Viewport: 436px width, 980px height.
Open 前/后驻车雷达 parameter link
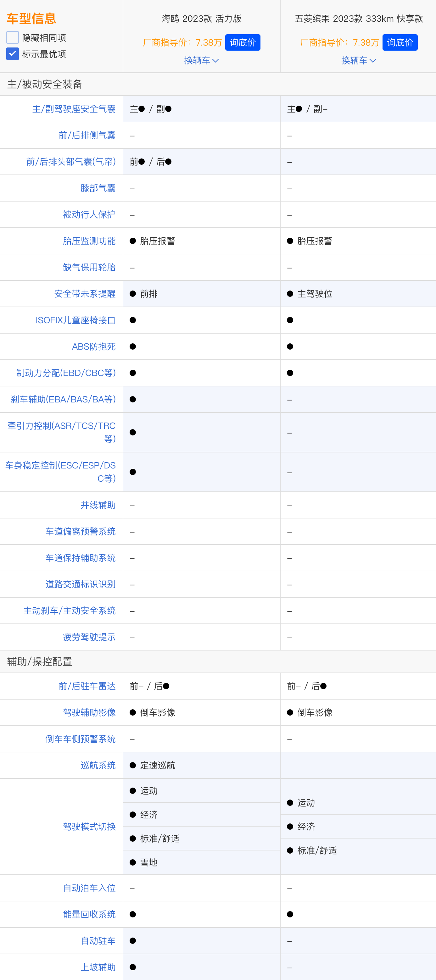(x=87, y=686)
